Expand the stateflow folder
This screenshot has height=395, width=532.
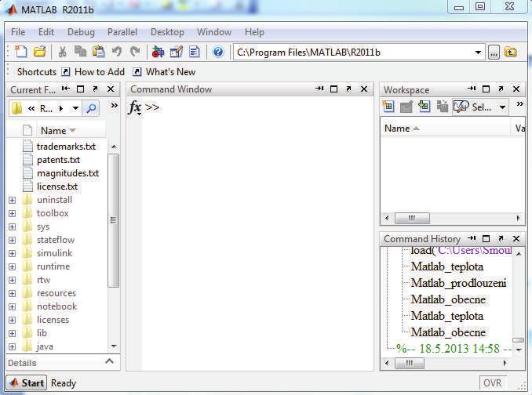pyautogui.click(x=13, y=240)
